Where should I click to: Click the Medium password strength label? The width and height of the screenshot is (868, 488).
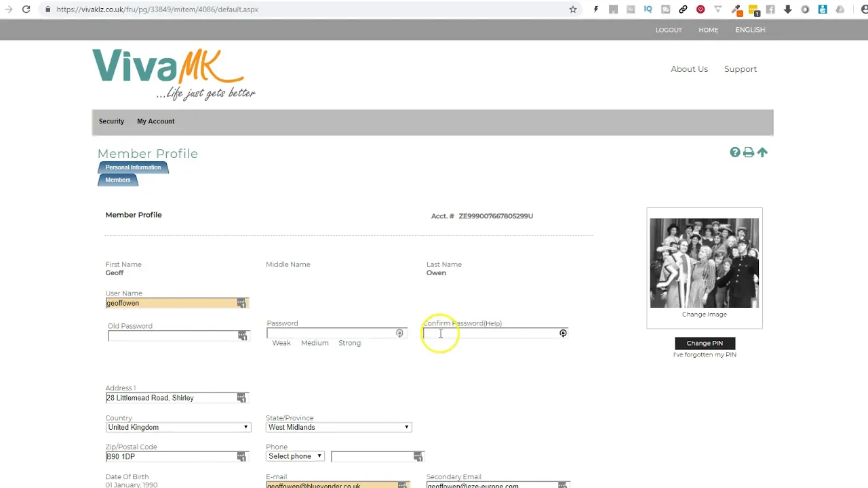(x=315, y=343)
